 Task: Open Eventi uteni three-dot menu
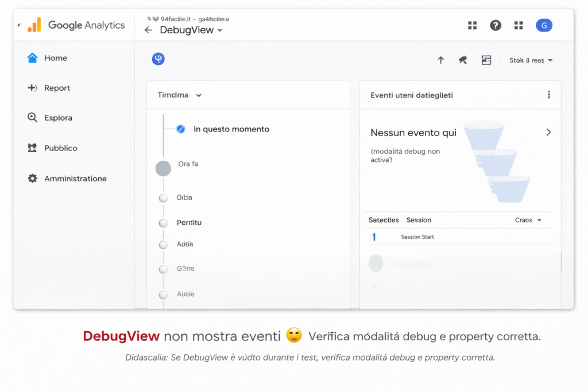pyautogui.click(x=548, y=95)
